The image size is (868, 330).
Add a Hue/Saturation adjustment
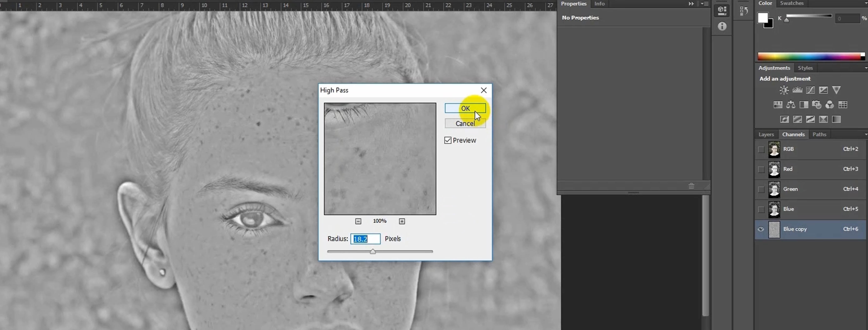778,105
